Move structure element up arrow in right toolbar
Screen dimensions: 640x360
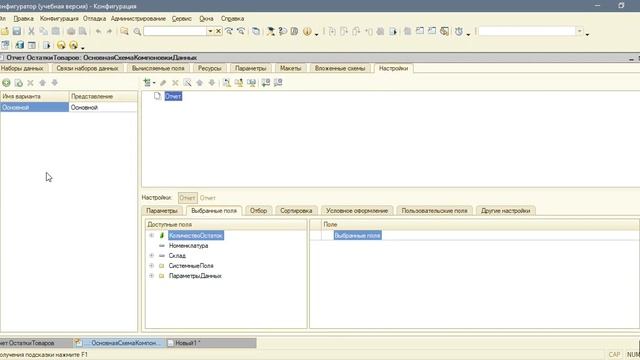point(200,83)
